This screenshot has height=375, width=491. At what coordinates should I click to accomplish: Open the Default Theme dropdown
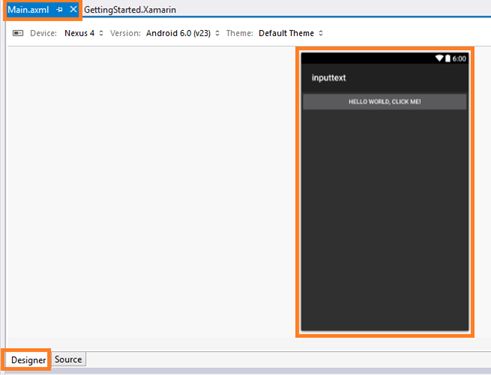point(291,33)
